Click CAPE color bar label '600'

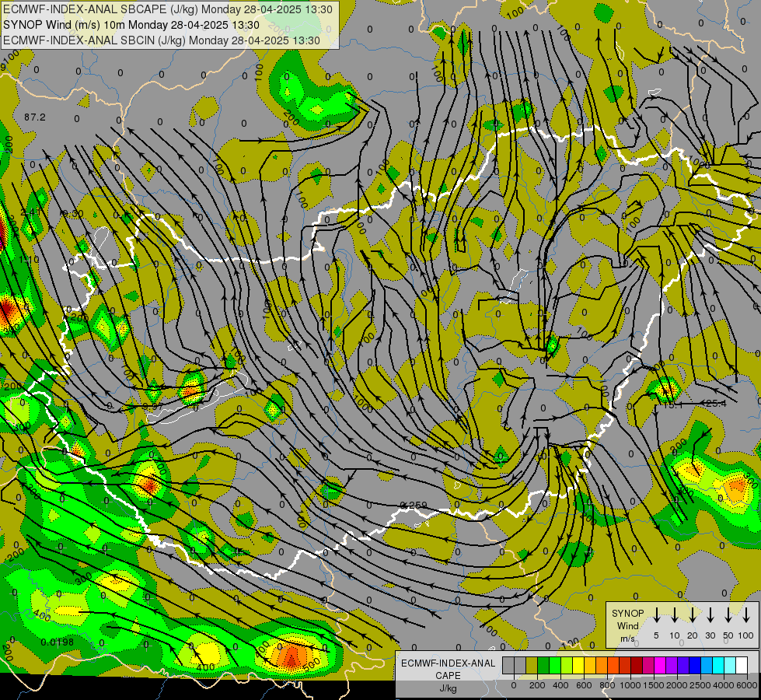[x=584, y=685]
